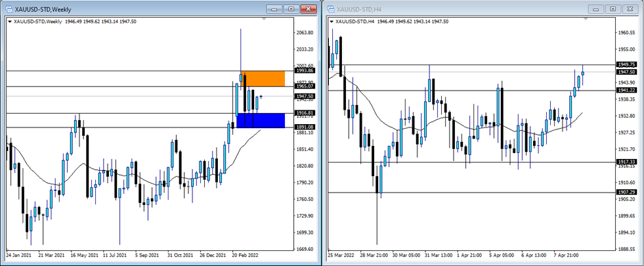The height and width of the screenshot is (266, 644).
Task: Click the 1907.29 price label on H4 chart
Action: [627, 192]
